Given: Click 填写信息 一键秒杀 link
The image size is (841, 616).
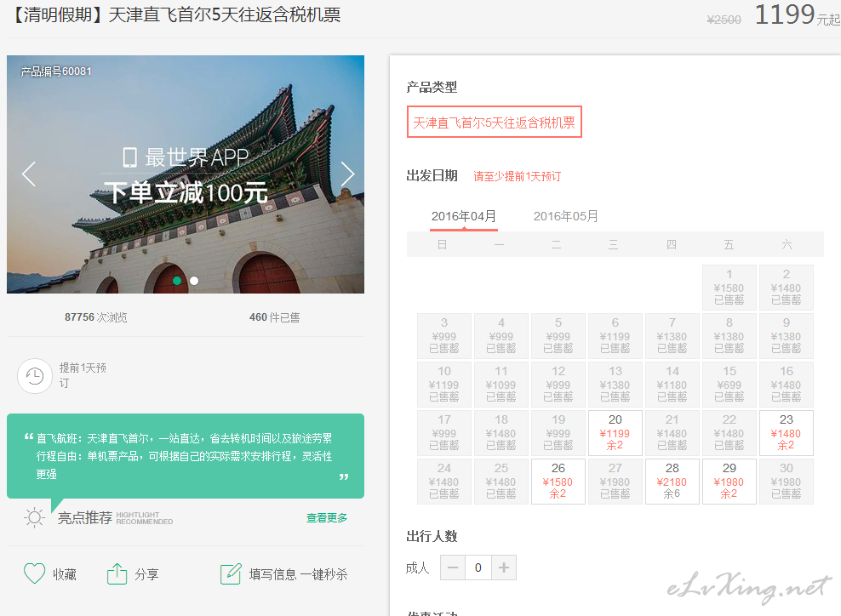Looking at the screenshot, I should (298, 574).
